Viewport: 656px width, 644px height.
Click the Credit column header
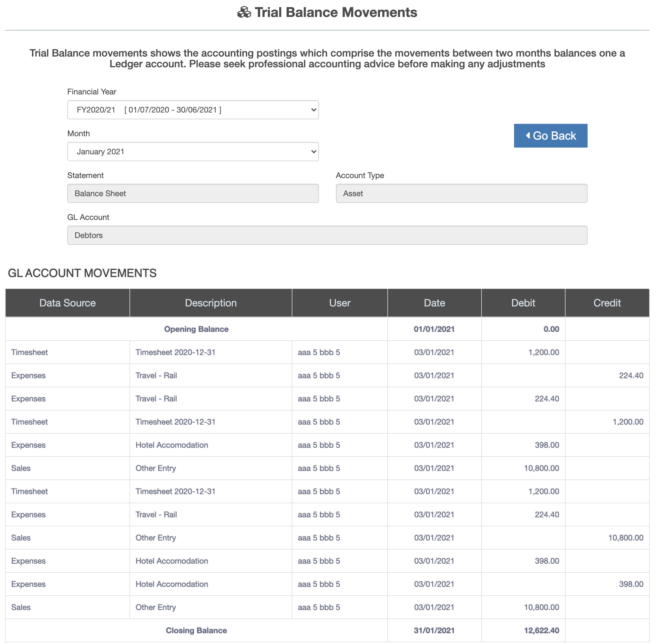click(x=607, y=303)
